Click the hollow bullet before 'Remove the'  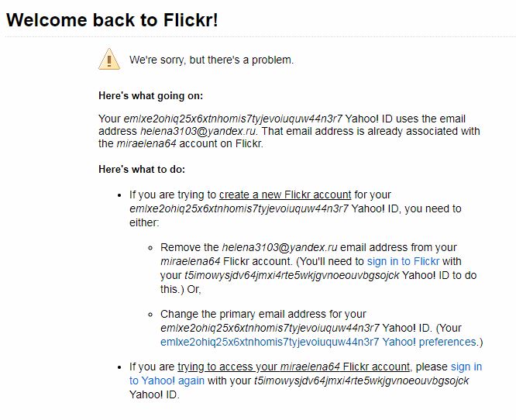pos(150,248)
